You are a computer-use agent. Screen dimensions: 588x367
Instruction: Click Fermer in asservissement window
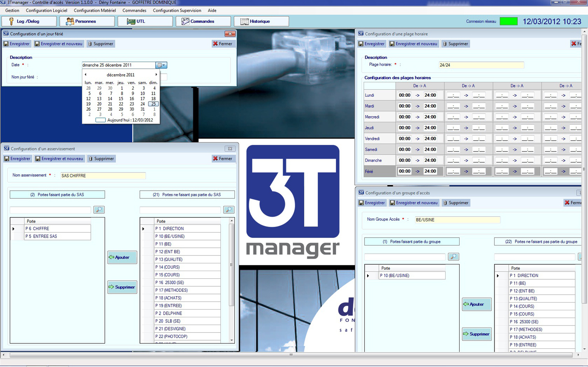pos(223,159)
